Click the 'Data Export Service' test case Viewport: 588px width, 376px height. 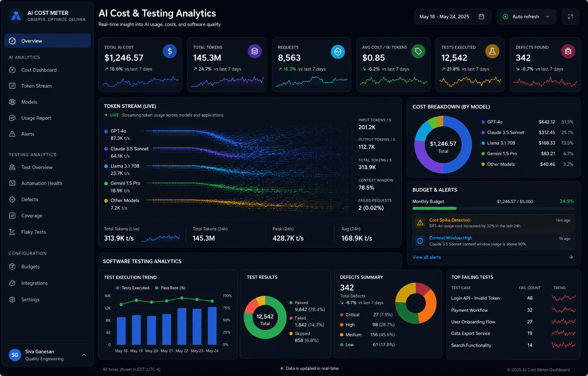[471, 333]
